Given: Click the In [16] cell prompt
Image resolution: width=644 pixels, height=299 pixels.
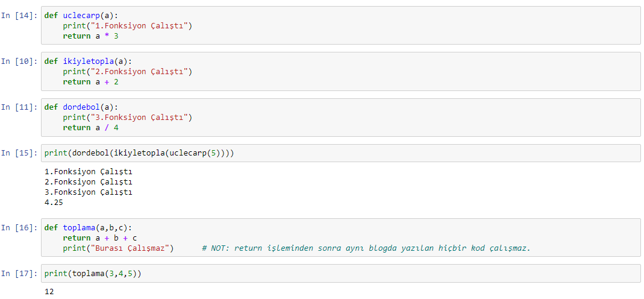Looking at the screenshot, I should coord(19,228).
